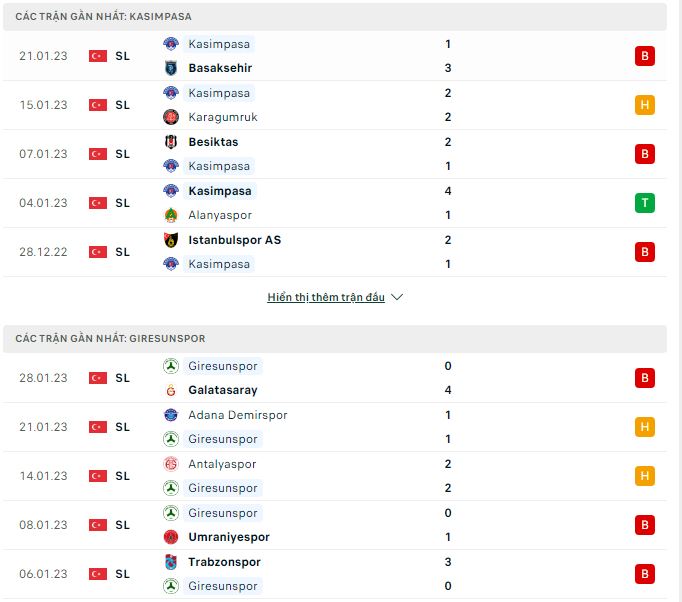
Task: Click red B badge for Galatasaray match
Action: (645, 378)
